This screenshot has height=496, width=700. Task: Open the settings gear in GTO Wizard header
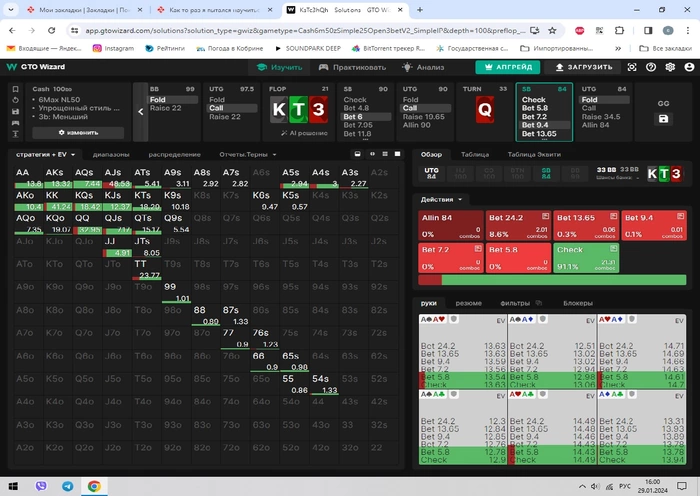[x=670, y=67]
